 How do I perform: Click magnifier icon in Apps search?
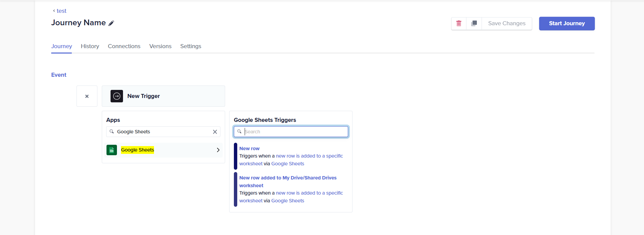point(112,132)
